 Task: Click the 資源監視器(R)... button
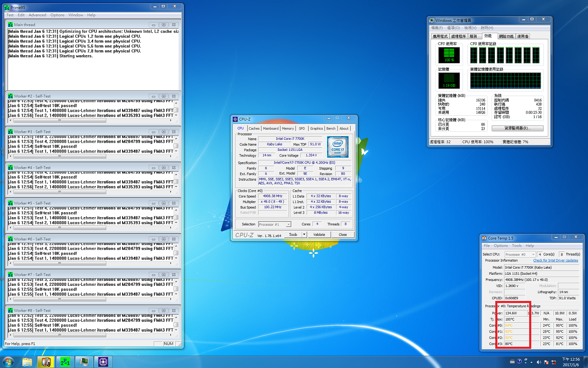517,128
